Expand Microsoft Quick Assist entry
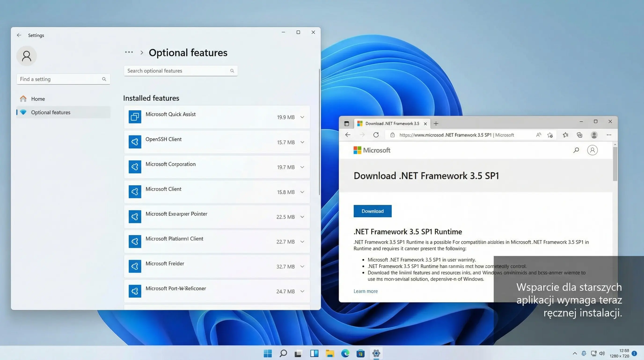 pyautogui.click(x=302, y=117)
